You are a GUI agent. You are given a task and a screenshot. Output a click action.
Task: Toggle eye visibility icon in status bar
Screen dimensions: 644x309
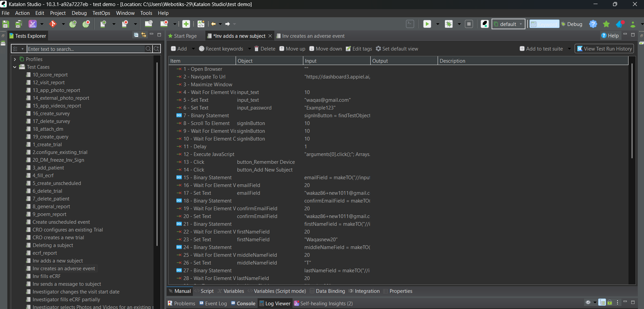coord(588,302)
